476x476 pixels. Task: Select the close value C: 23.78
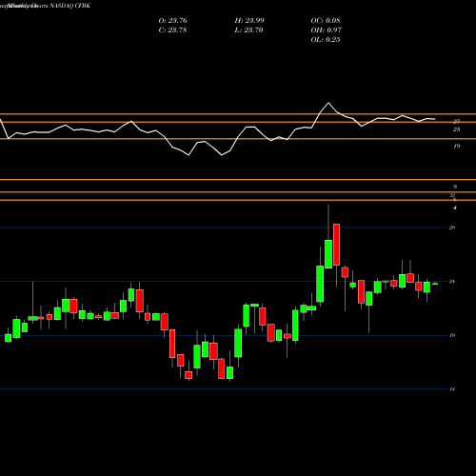pos(172,30)
